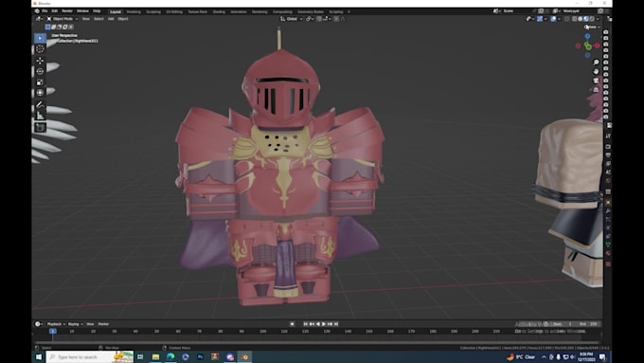Viewport: 644px width, 363px height.
Task: Open the viewport shading options dropdown
Action: (x=598, y=19)
